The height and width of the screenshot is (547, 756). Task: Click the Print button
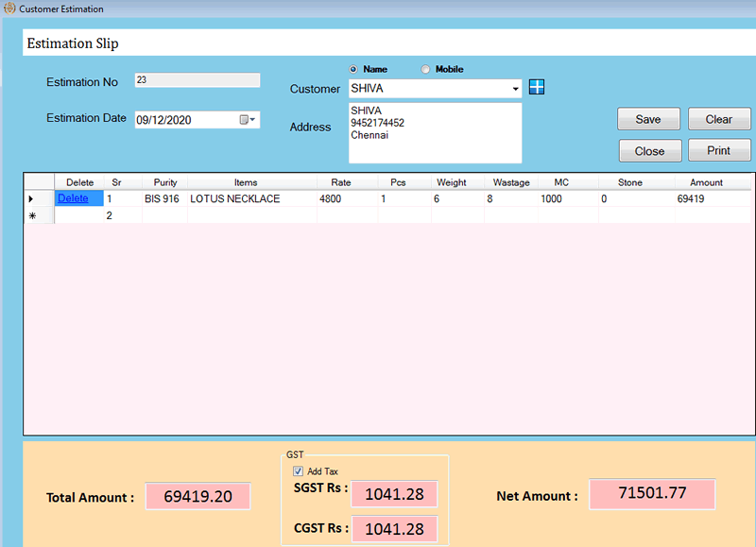719,150
